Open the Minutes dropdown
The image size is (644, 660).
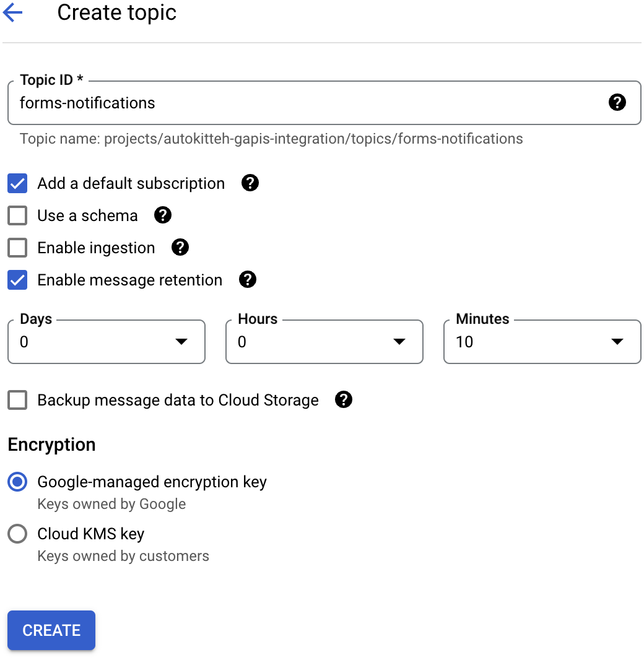[x=542, y=341]
